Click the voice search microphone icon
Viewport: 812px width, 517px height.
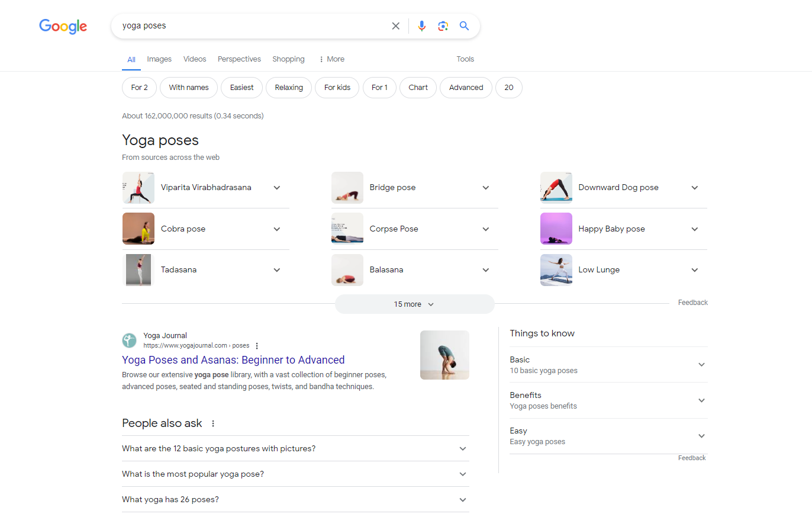click(x=421, y=25)
